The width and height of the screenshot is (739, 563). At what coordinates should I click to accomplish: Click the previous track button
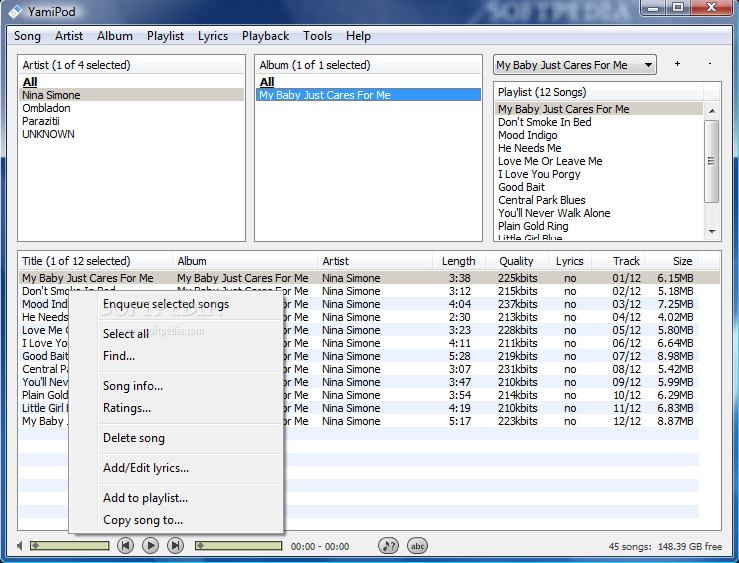(x=125, y=546)
